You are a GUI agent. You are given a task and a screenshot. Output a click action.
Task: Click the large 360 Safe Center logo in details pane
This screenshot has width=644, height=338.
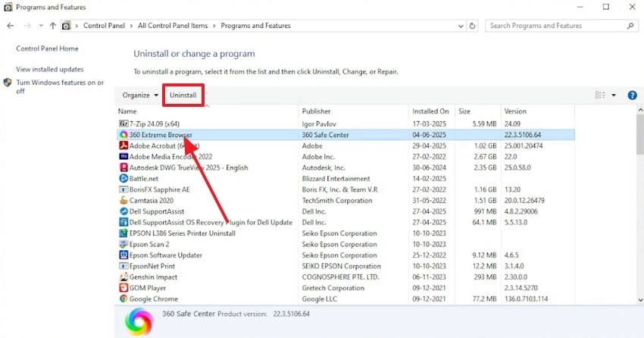coord(139,321)
